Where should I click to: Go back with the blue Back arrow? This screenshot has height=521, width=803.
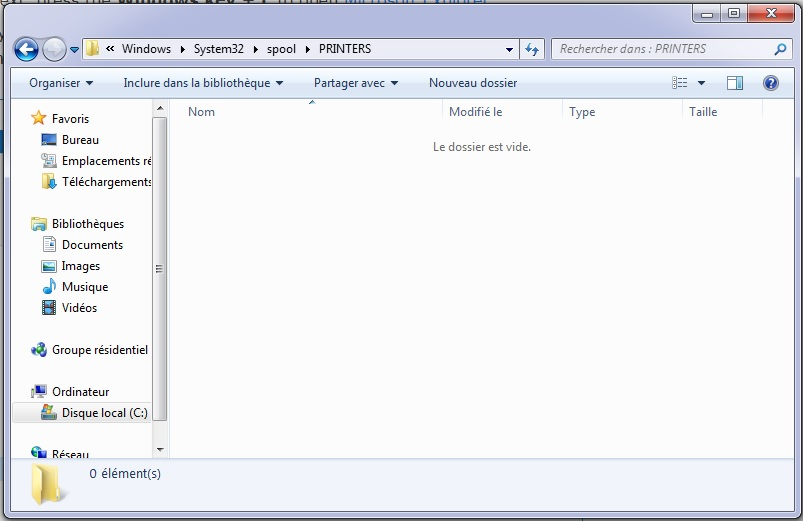tap(26, 50)
